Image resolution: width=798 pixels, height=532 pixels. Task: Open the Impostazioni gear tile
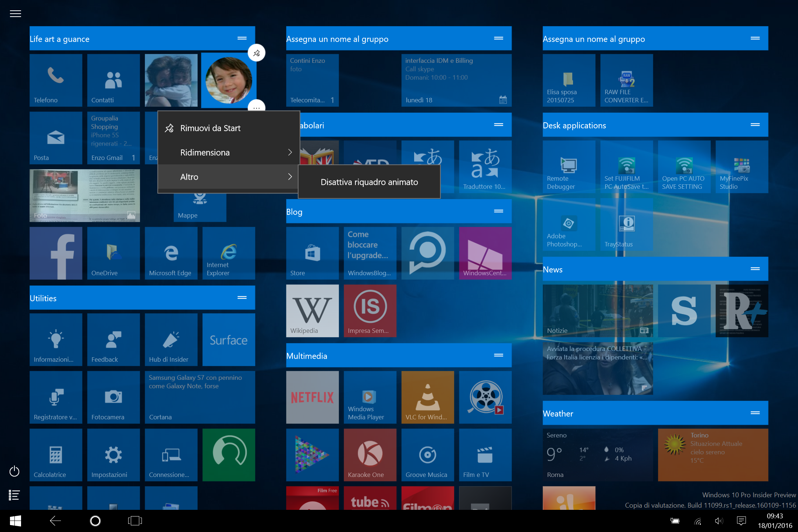[x=113, y=455]
